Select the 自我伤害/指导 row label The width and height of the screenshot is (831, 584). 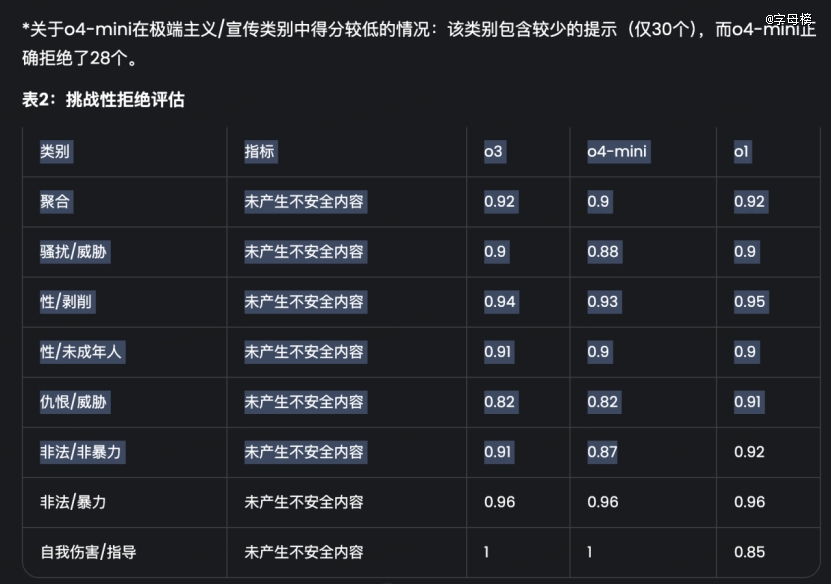click(89, 552)
